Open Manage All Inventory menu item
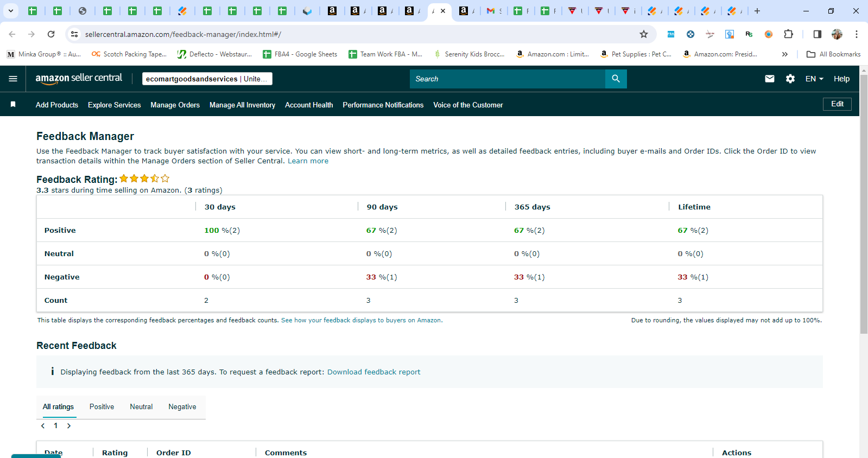Image resolution: width=868 pixels, height=458 pixels. coord(242,105)
